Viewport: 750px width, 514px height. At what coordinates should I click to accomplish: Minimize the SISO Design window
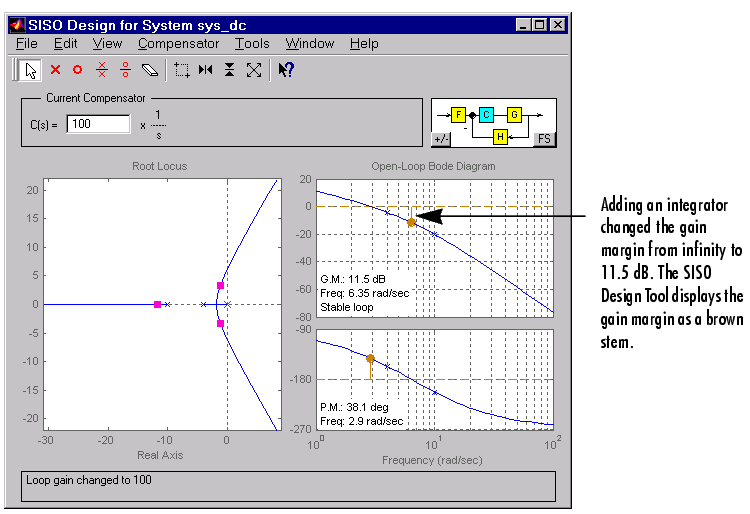(524, 25)
